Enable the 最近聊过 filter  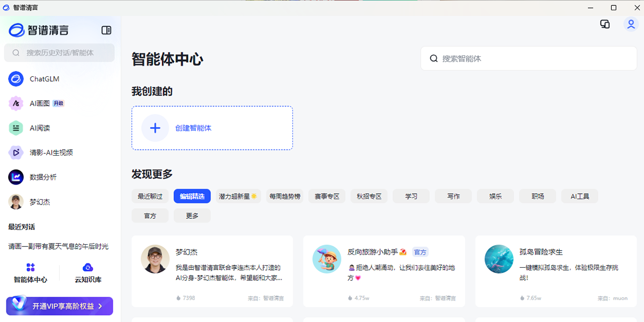point(150,196)
